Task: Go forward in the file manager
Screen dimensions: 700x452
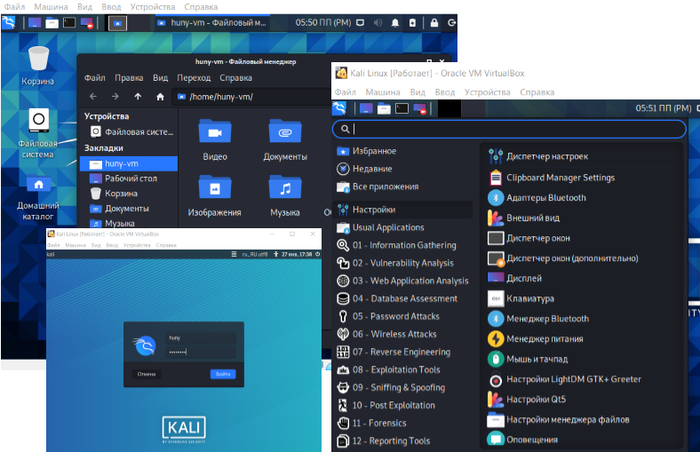Action: click(x=115, y=96)
